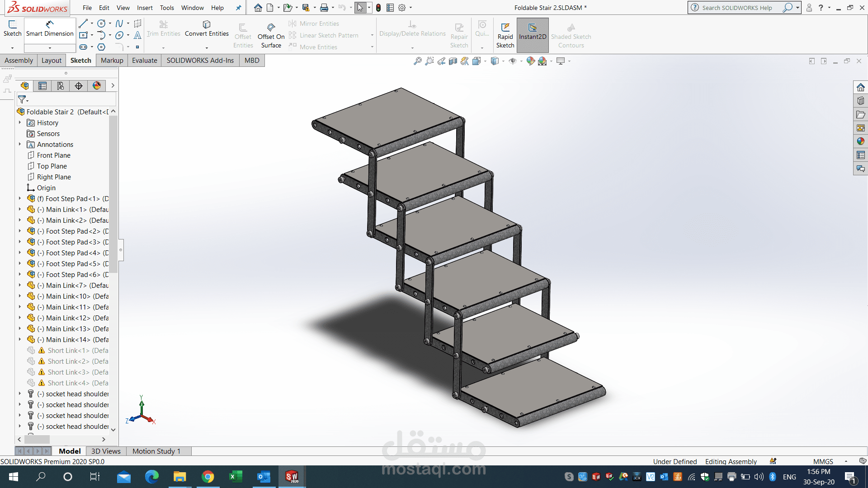Toggle the Sketch mode button
The height and width of the screenshot is (488, 868).
coord(12,28)
